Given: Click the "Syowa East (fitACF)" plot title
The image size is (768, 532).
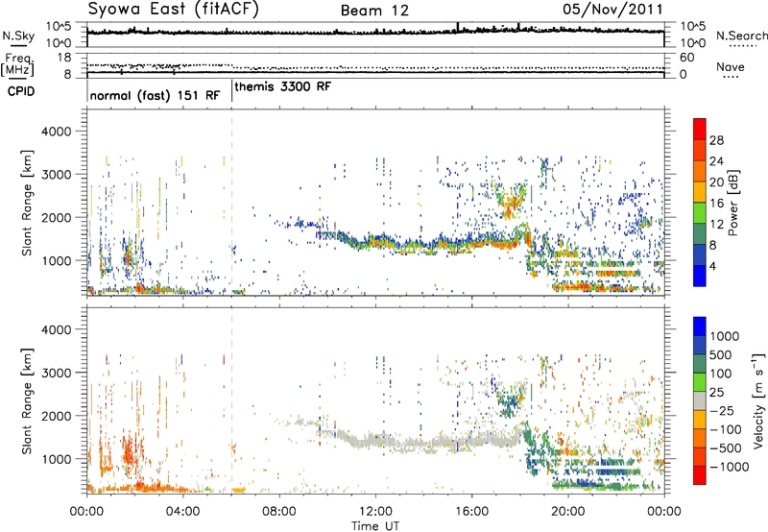Looking at the screenshot, I should click(x=173, y=10).
